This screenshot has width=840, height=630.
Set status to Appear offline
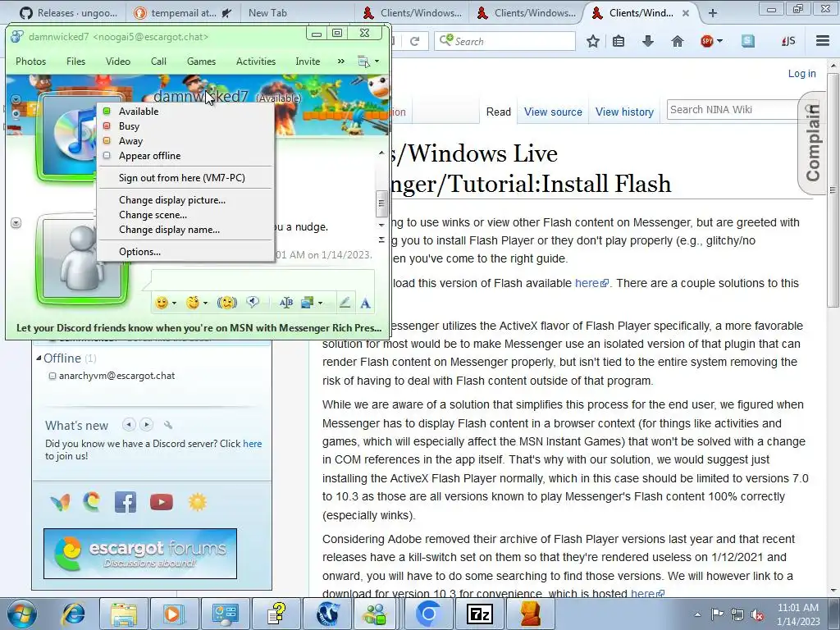(149, 156)
